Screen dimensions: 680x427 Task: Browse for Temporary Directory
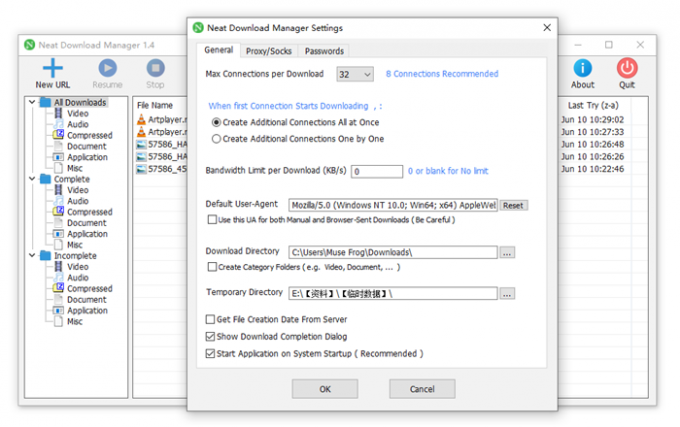[x=507, y=294]
